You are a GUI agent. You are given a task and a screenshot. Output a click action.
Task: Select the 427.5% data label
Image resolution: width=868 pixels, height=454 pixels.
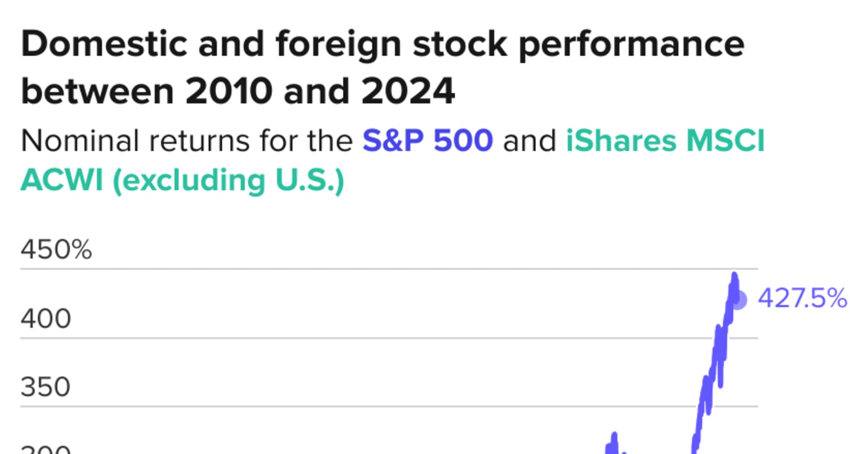803,298
